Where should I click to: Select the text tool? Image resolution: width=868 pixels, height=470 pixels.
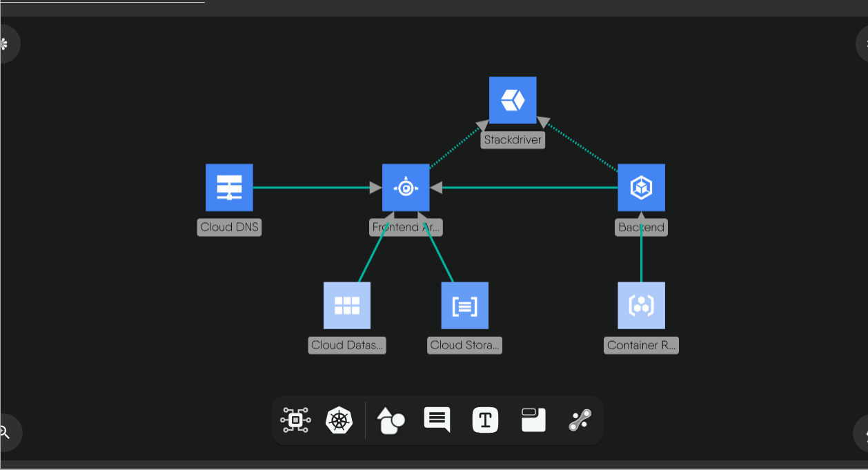point(484,420)
